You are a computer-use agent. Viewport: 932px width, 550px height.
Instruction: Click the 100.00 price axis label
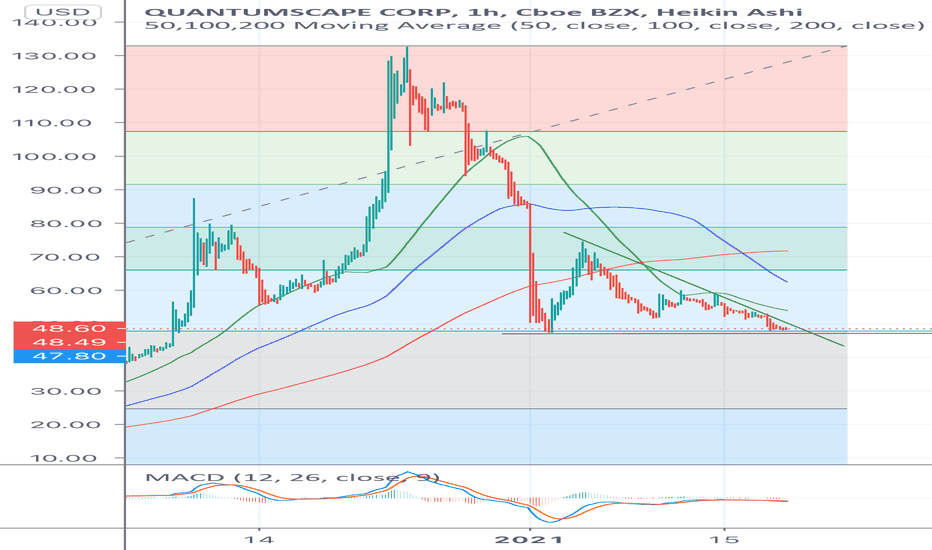(54, 156)
